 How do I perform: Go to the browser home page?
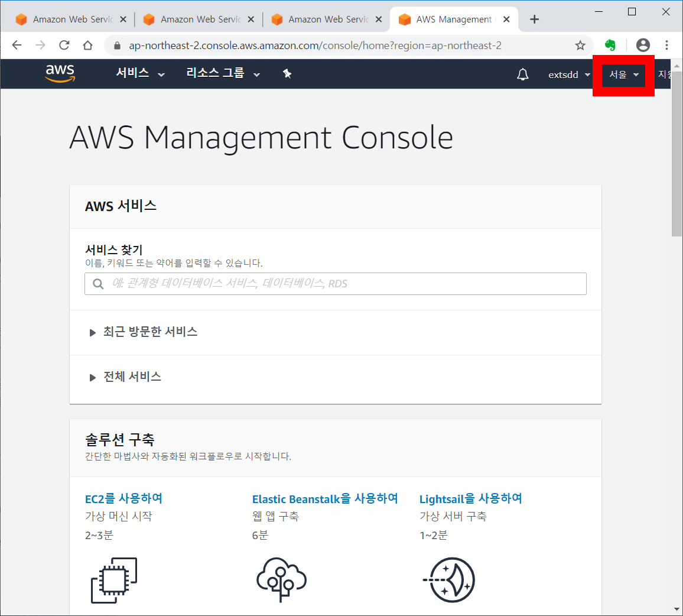coord(87,45)
